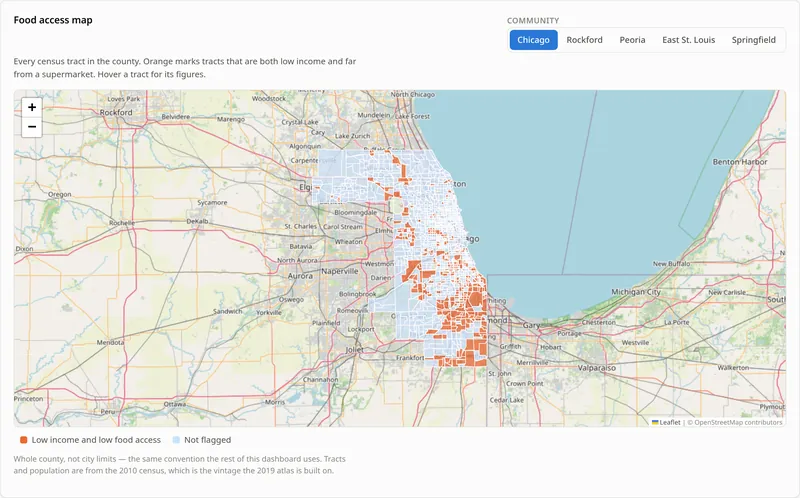Click the Rockford city label on the map

coord(116,112)
